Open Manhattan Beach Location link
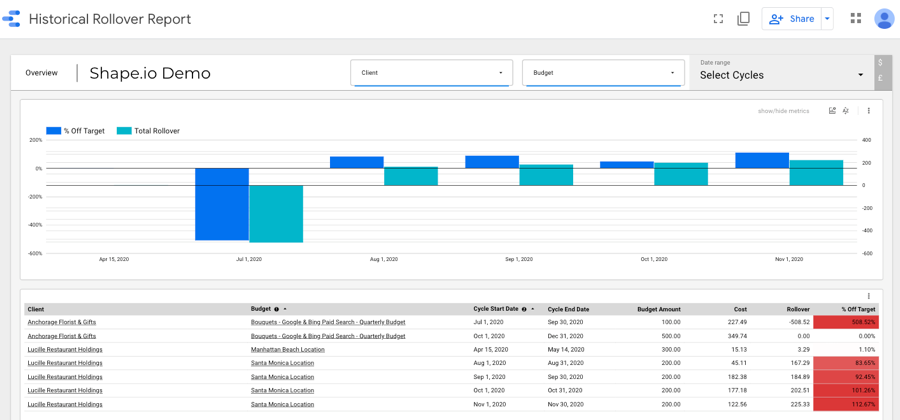The image size is (900, 420). 288,349
